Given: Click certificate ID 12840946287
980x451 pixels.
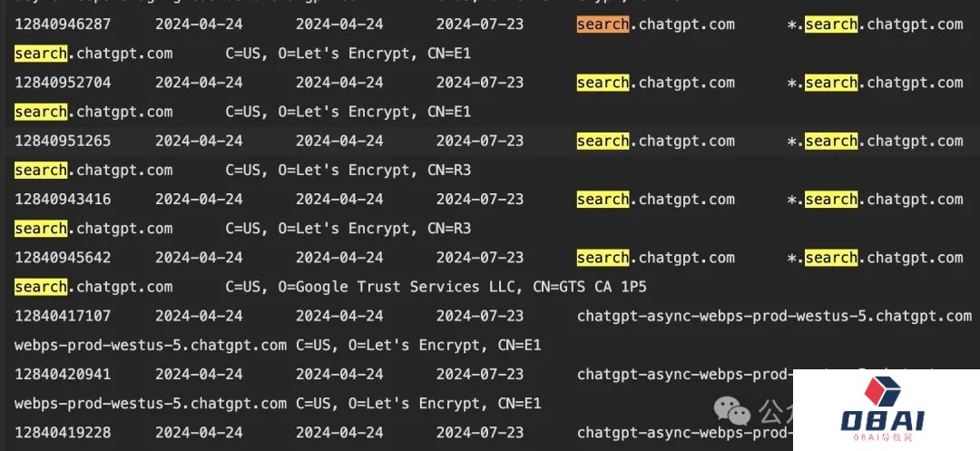Looking at the screenshot, I should (63, 25).
